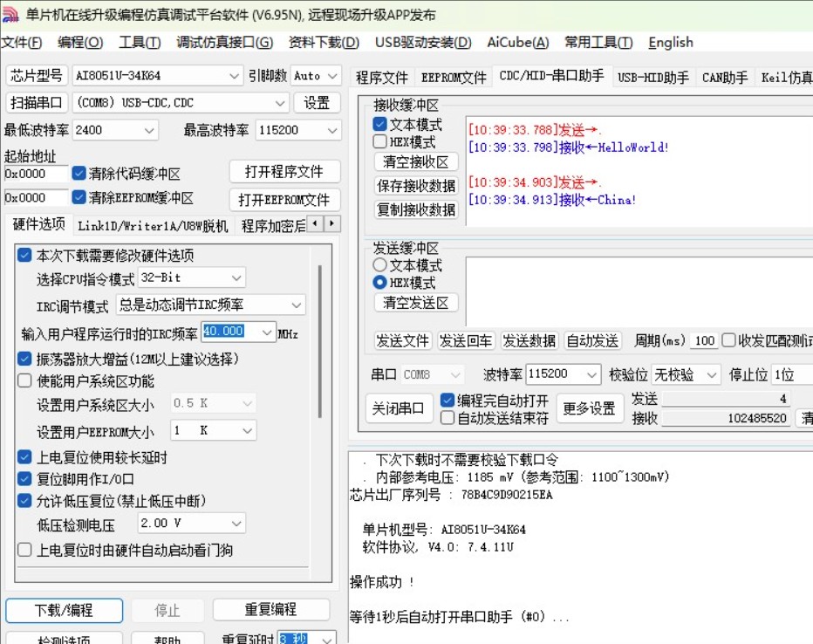Click hardware options vertical scrollbar

[320, 342]
